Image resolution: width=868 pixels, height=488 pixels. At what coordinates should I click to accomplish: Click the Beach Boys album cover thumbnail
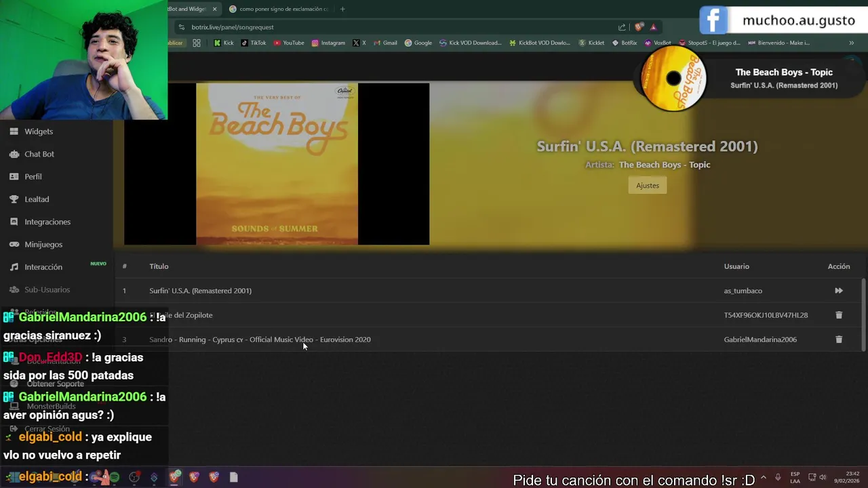click(277, 164)
